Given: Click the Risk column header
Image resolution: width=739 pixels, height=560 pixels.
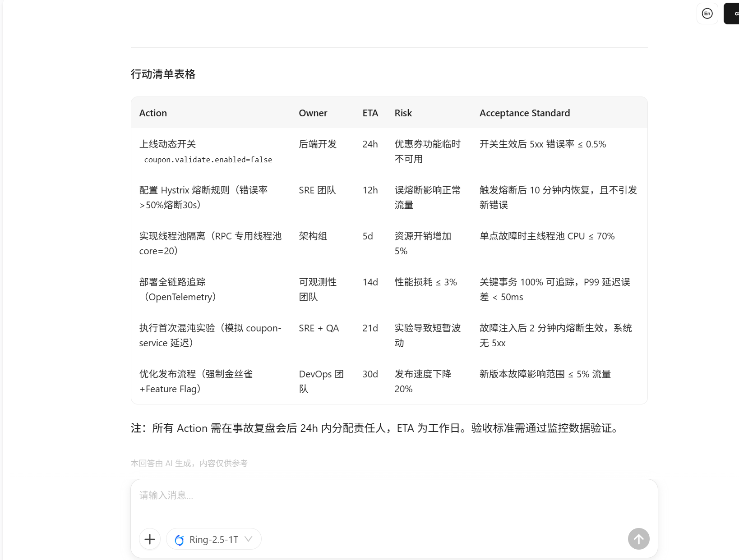Looking at the screenshot, I should point(403,113).
